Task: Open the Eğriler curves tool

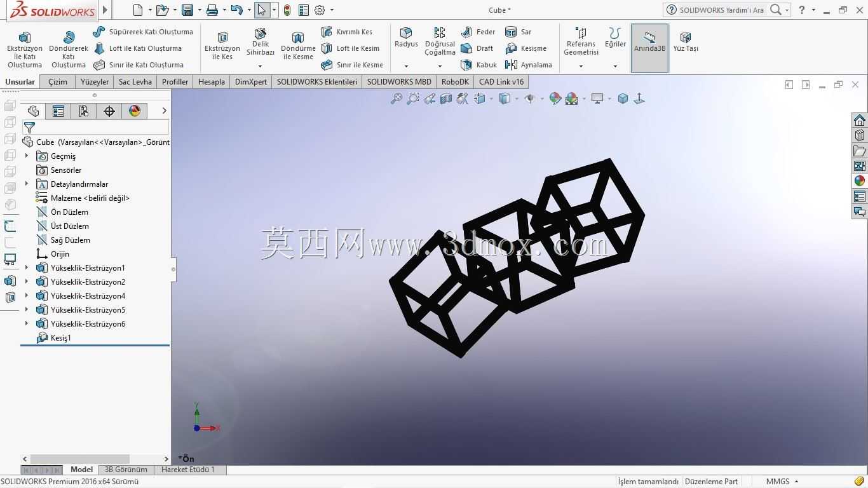Action: click(x=615, y=38)
